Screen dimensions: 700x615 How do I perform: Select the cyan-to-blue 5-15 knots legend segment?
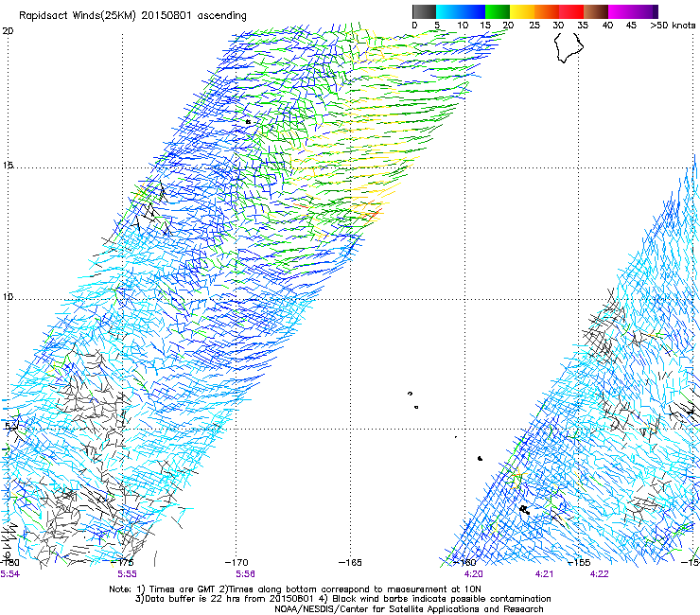click(x=461, y=11)
